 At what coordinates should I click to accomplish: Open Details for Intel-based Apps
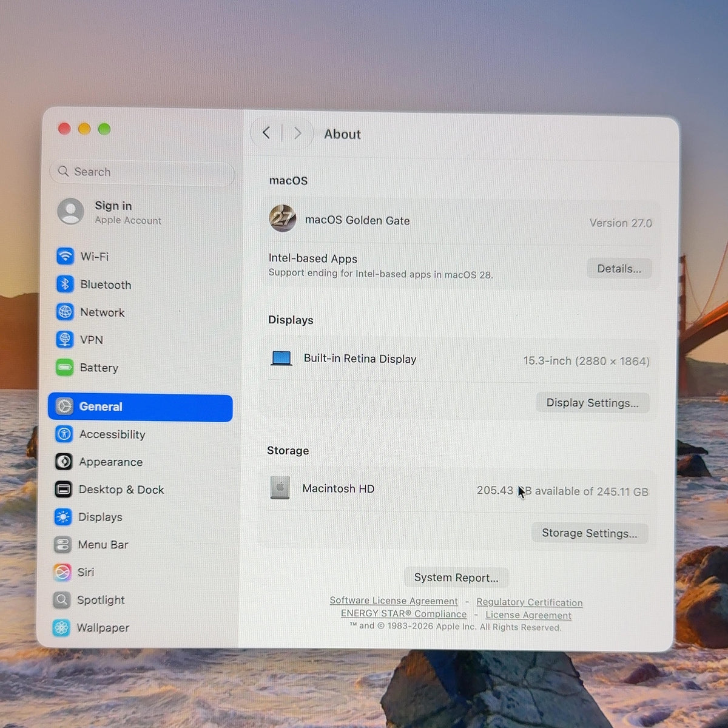pos(619,269)
